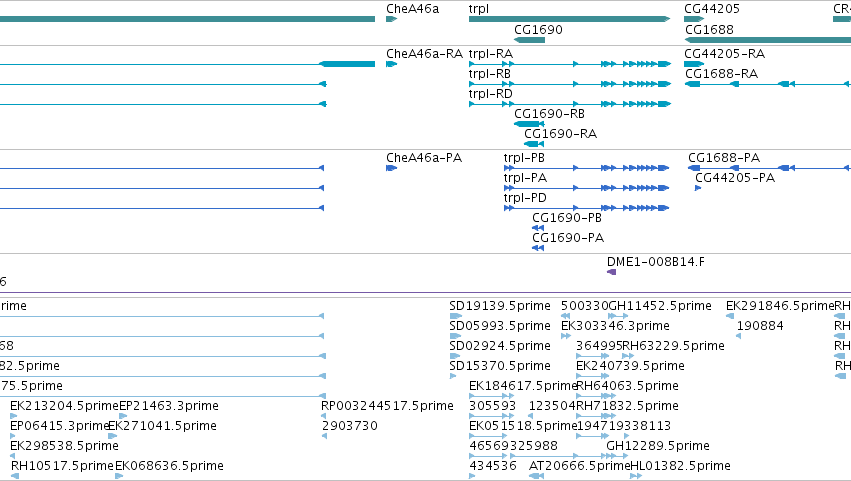The height and width of the screenshot is (481, 851).
Task: Click the RH64063.5prime EST label
Action: 627,386
